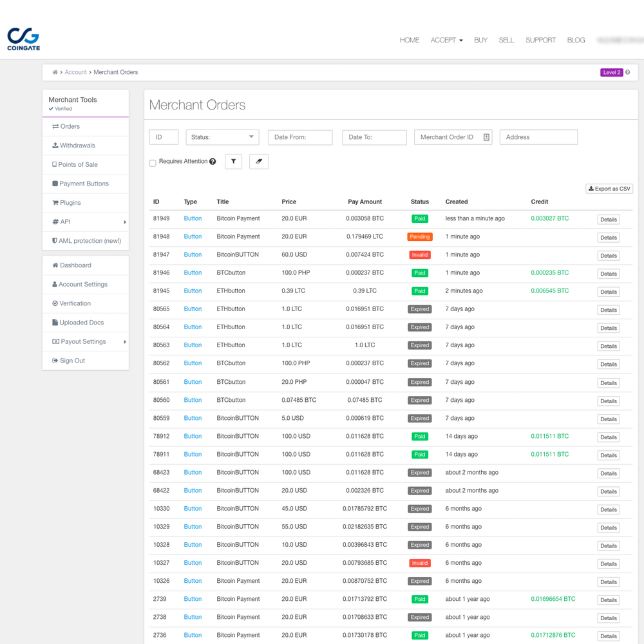Open Details for order 81948

tap(608, 238)
